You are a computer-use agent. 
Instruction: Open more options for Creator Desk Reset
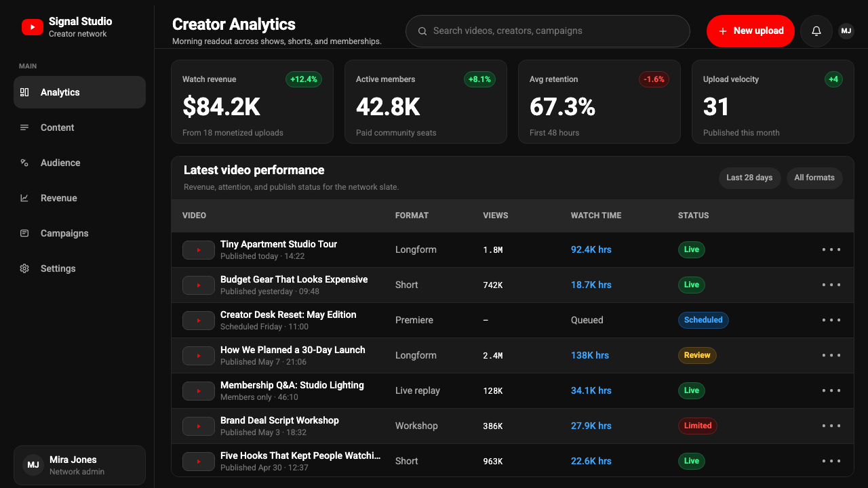pyautogui.click(x=831, y=320)
